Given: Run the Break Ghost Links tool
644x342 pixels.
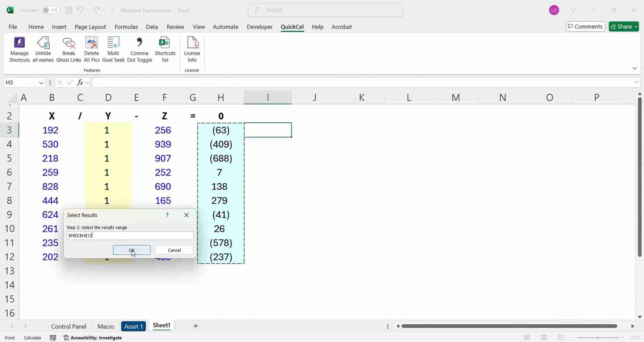Looking at the screenshot, I should (x=69, y=49).
